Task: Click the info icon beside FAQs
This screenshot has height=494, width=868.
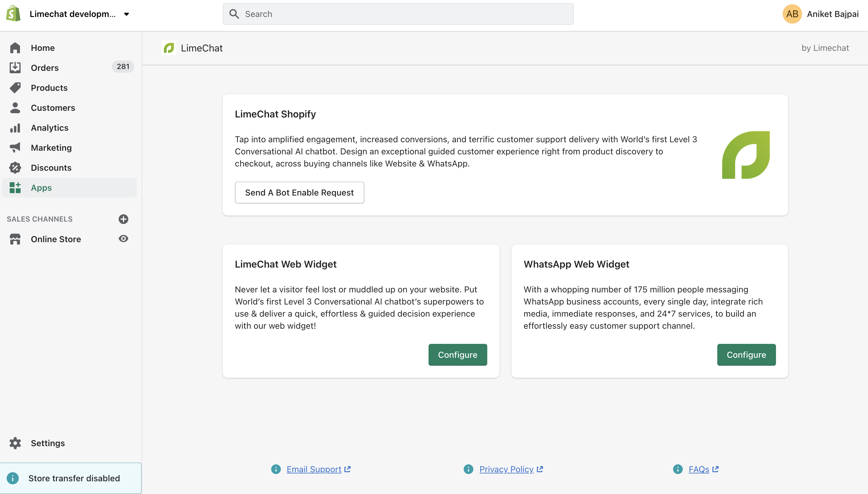Action: coord(678,469)
